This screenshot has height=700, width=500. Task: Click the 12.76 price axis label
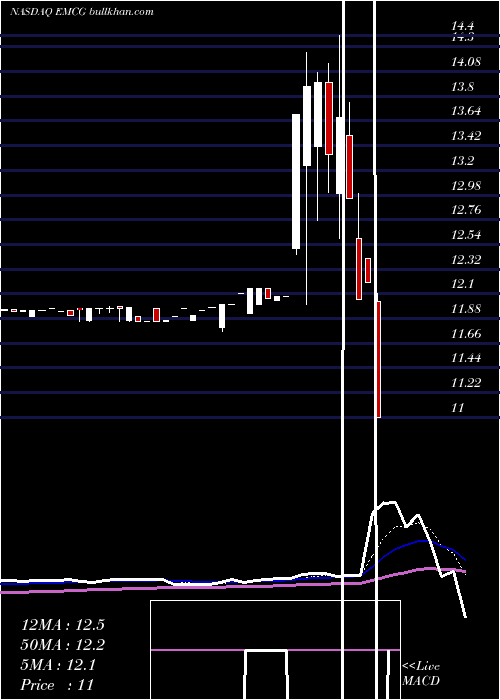[x=466, y=210]
